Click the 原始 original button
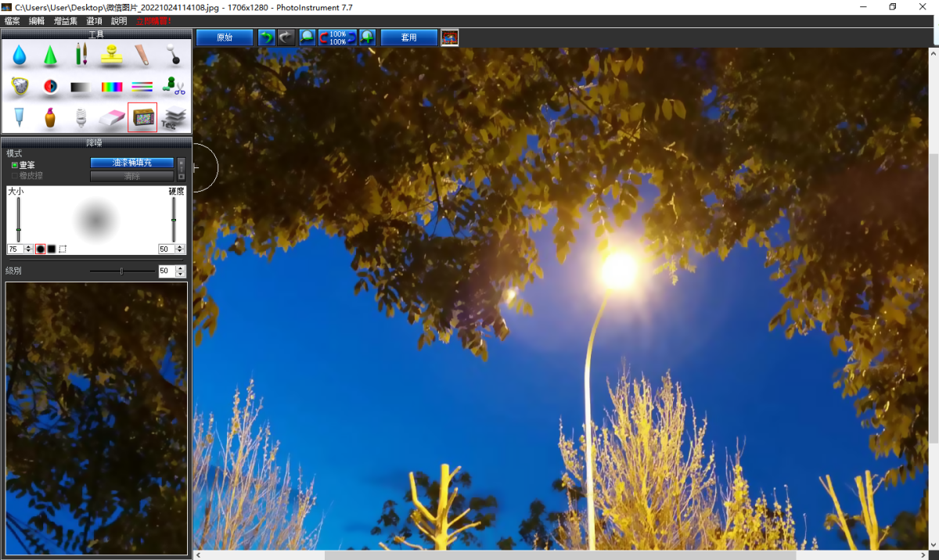This screenshot has height=560, width=939. pos(225,38)
